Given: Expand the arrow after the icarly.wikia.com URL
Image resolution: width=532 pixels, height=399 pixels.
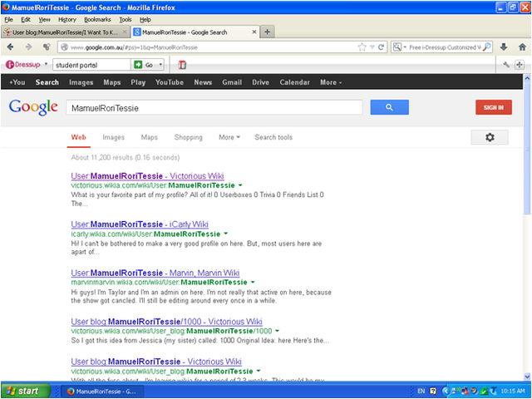Looking at the screenshot, I should tap(226, 234).
